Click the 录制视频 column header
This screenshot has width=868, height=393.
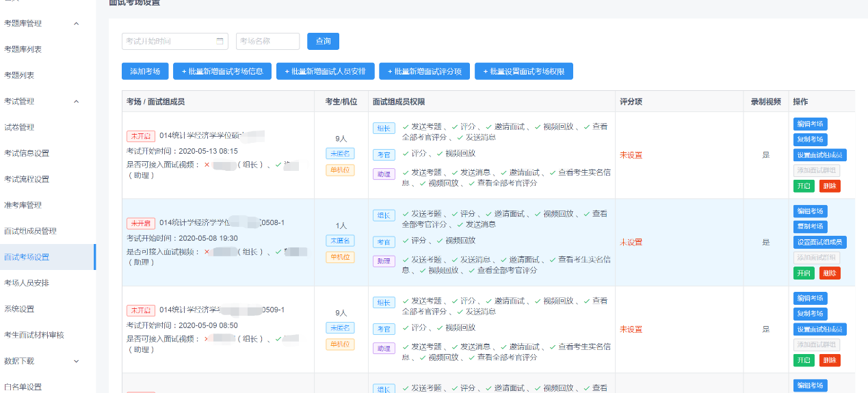pos(765,102)
